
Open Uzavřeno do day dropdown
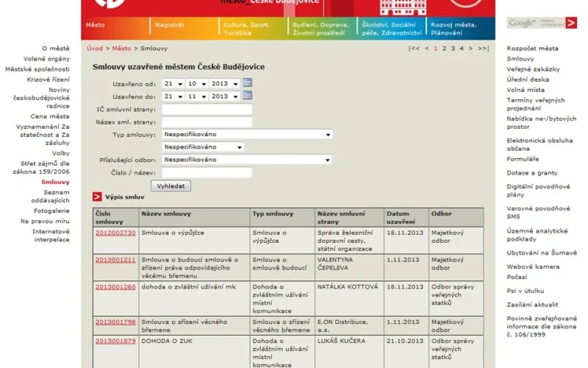pyautogui.click(x=173, y=96)
